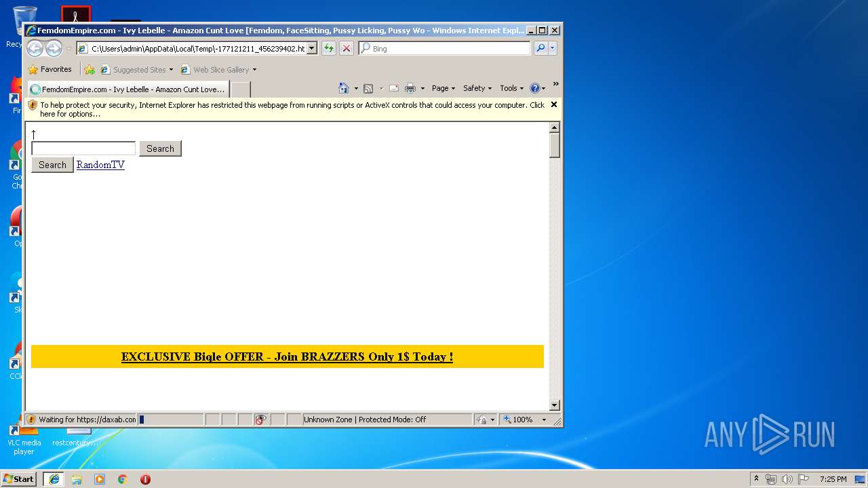Click the security information bar message
The height and width of the screenshot is (488, 868).
[x=292, y=109]
